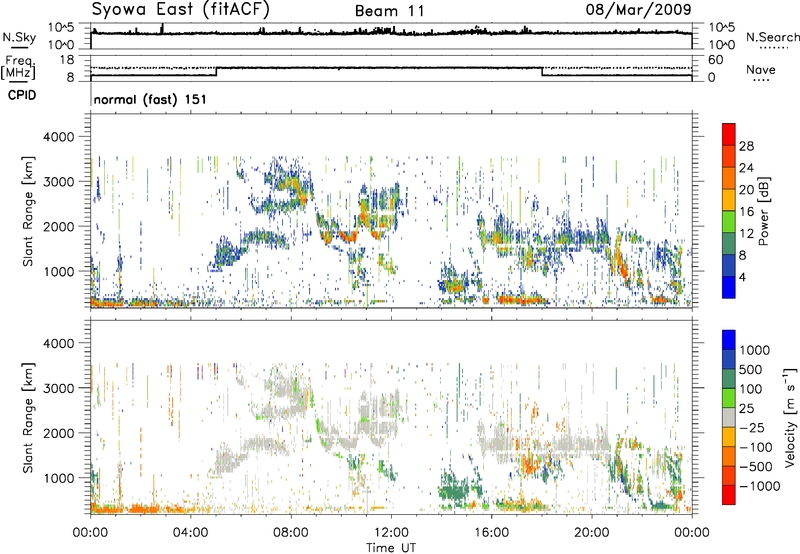The height and width of the screenshot is (554, 800).
Task: Select the 'CPID' row label
Action: pos(22,95)
